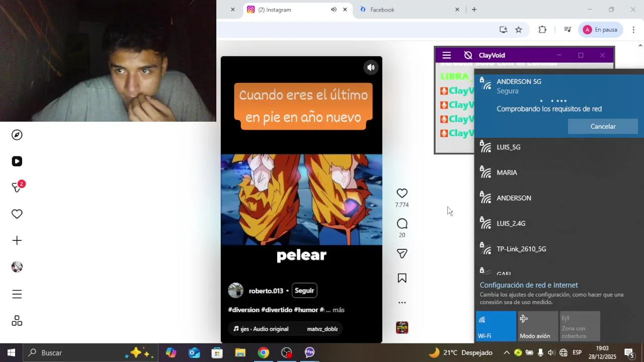Select ANDERSON Wi-Fi network

559,198
